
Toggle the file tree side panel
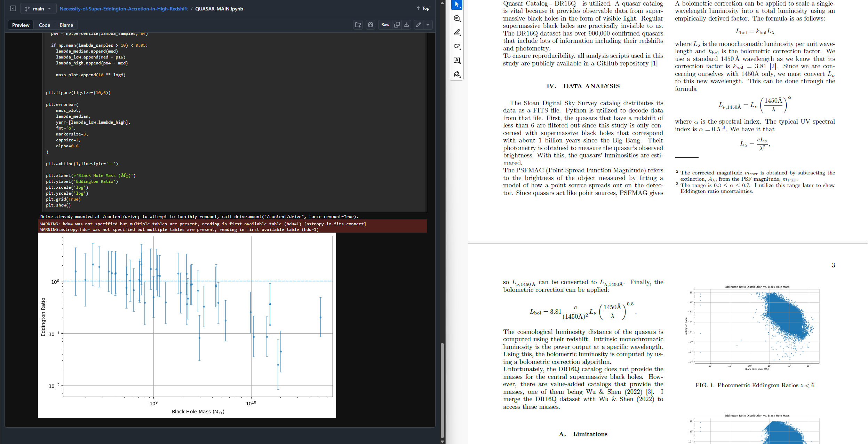[13, 8]
